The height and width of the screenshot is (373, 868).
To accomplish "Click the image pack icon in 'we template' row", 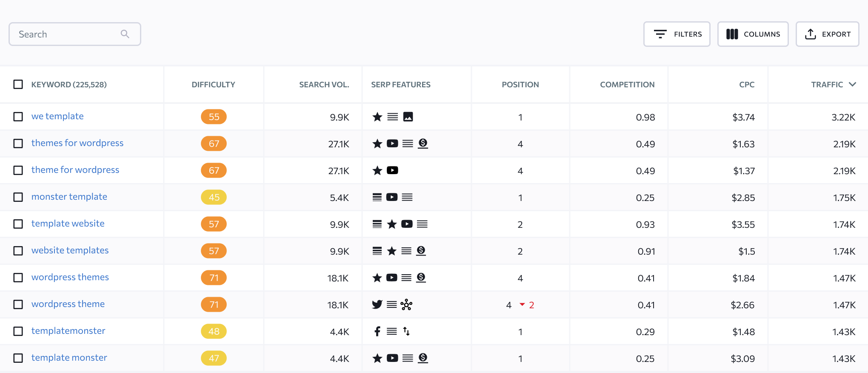I will (x=408, y=117).
